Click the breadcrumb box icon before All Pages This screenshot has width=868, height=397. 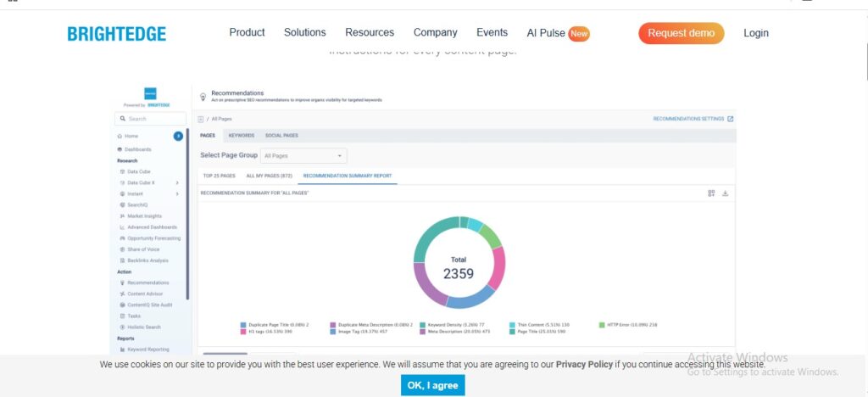click(x=200, y=119)
